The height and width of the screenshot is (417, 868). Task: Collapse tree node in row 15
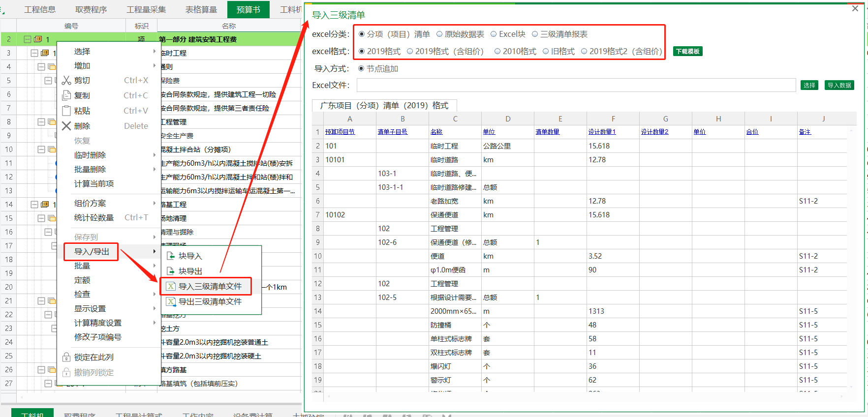[x=41, y=218]
